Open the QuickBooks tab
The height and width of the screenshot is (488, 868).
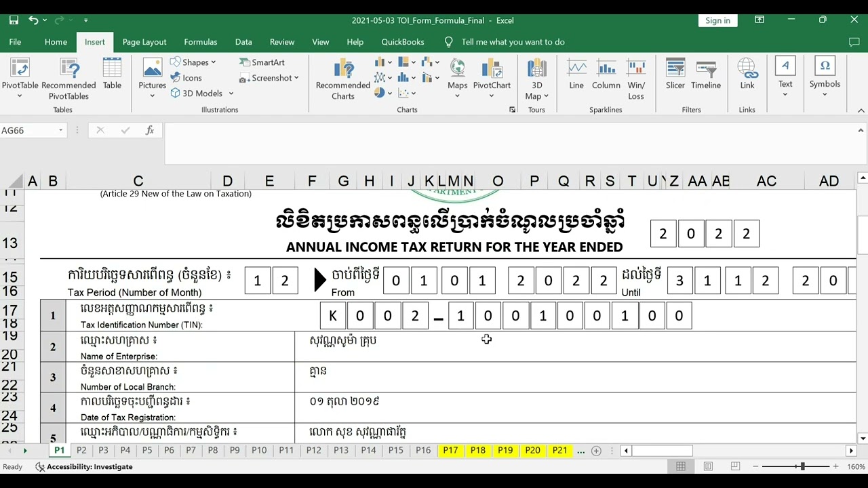point(403,42)
